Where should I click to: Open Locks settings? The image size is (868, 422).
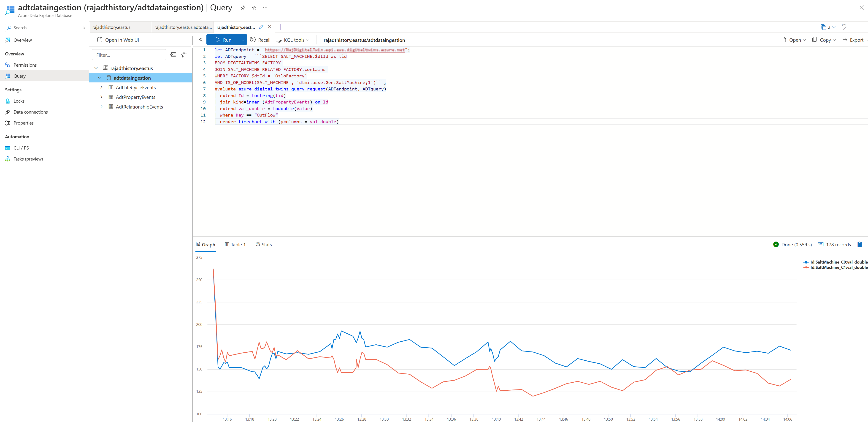tap(19, 101)
